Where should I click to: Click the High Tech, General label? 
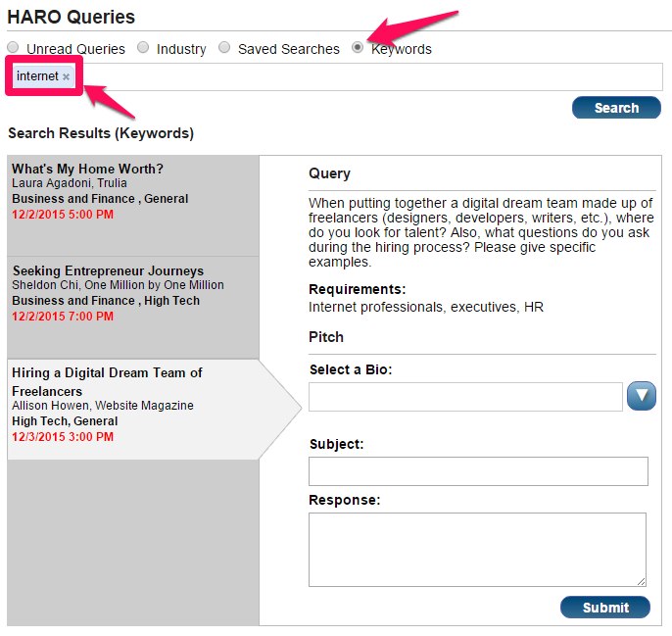[65, 421]
